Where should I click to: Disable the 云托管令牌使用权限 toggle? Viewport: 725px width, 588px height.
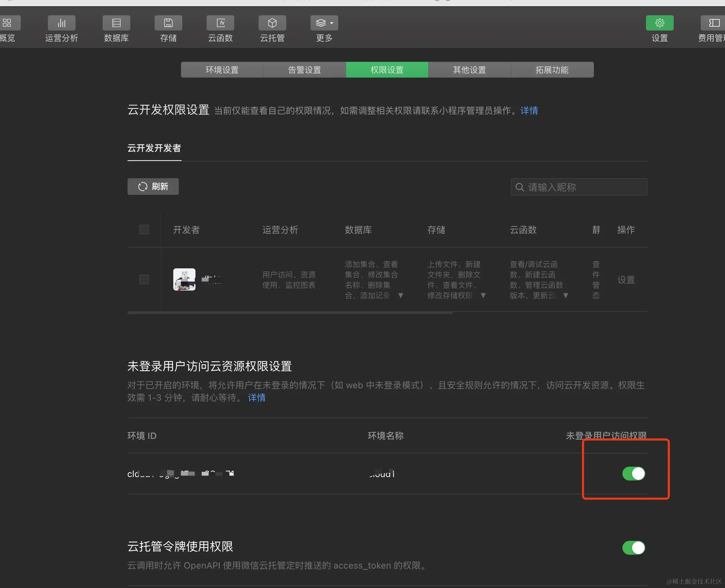(633, 548)
